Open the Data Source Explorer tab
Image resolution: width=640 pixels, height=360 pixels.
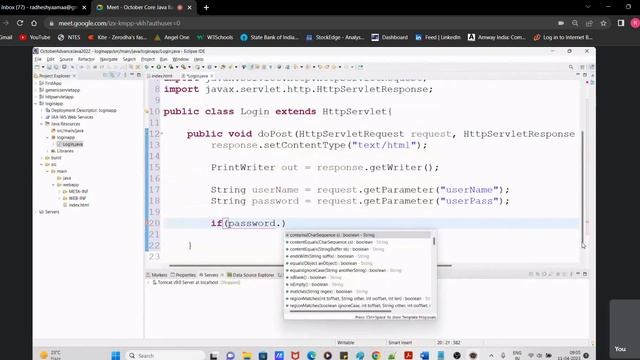(251, 275)
